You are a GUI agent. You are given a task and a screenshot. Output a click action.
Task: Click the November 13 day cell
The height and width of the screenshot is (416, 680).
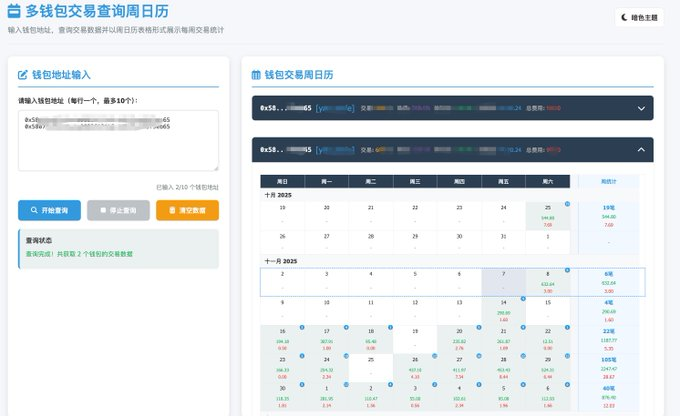point(459,311)
